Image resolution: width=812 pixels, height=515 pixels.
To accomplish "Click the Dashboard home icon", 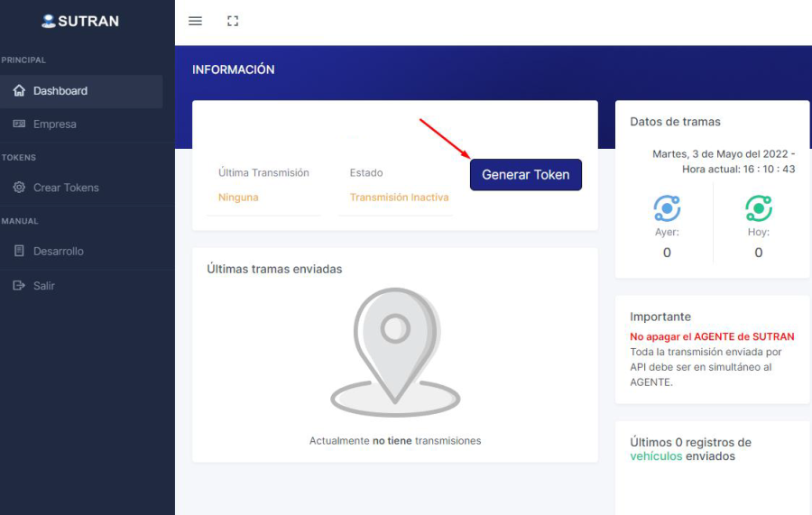I will pos(19,91).
